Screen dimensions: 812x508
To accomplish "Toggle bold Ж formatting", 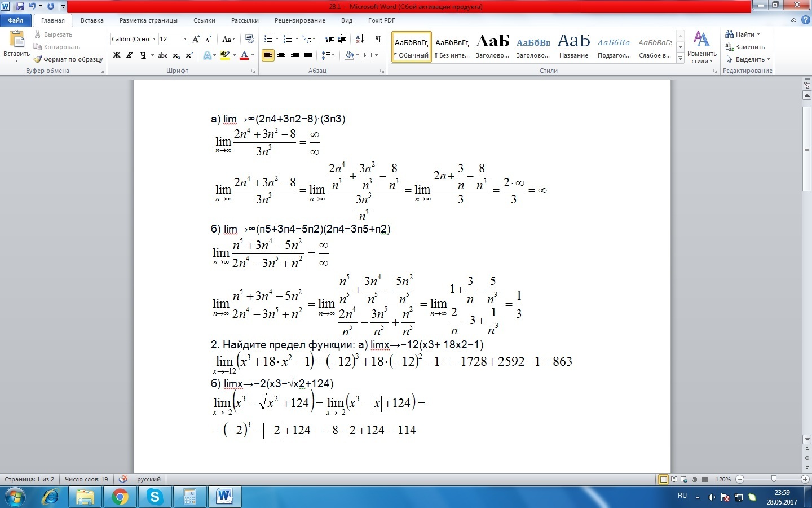I will tap(117, 55).
